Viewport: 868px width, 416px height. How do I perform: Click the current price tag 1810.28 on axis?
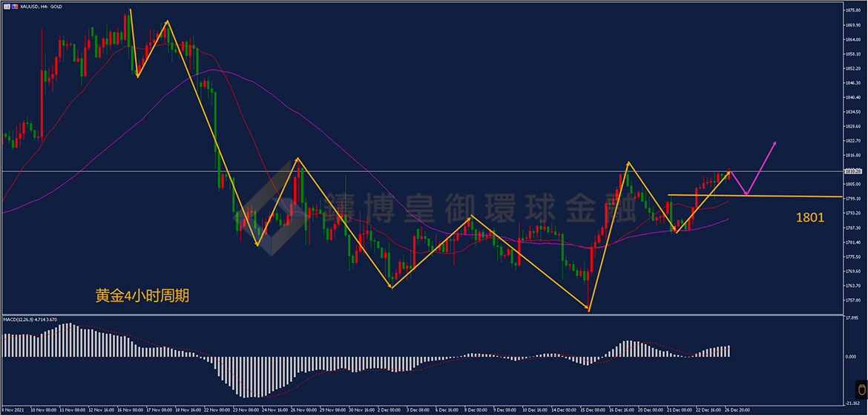(854, 172)
